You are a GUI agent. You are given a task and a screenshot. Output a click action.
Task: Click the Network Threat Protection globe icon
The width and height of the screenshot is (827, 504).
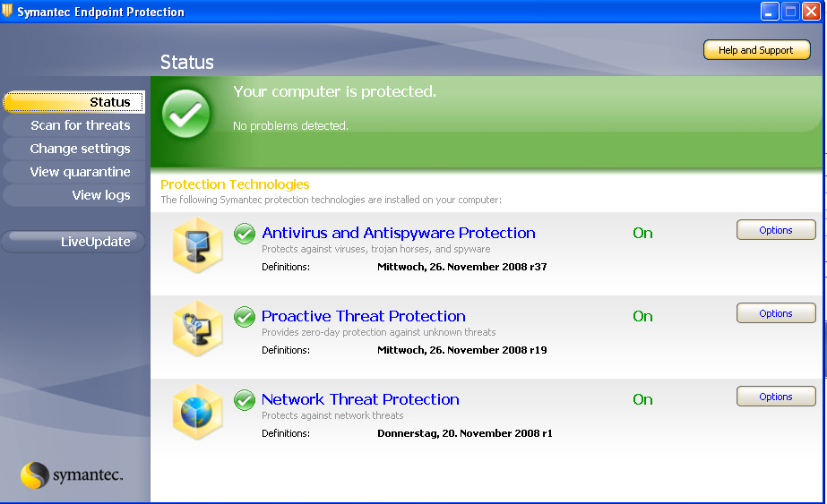pyautogui.click(x=197, y=411)
